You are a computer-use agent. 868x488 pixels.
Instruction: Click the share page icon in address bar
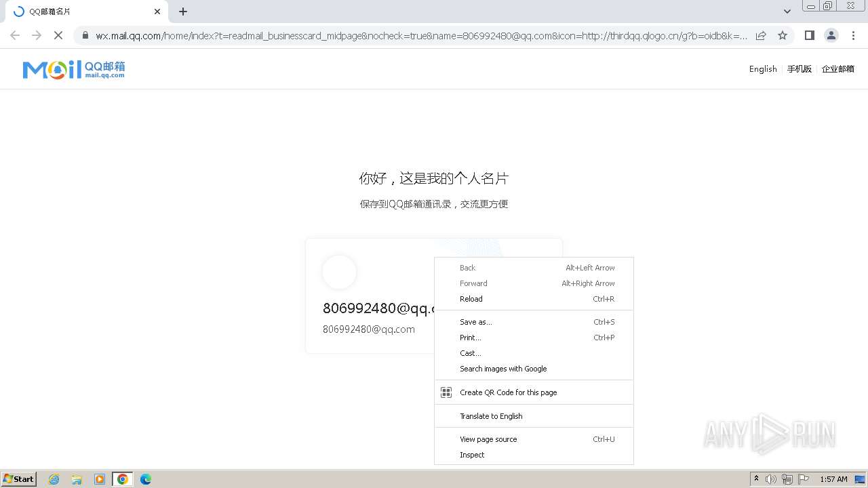pos(761,35)
